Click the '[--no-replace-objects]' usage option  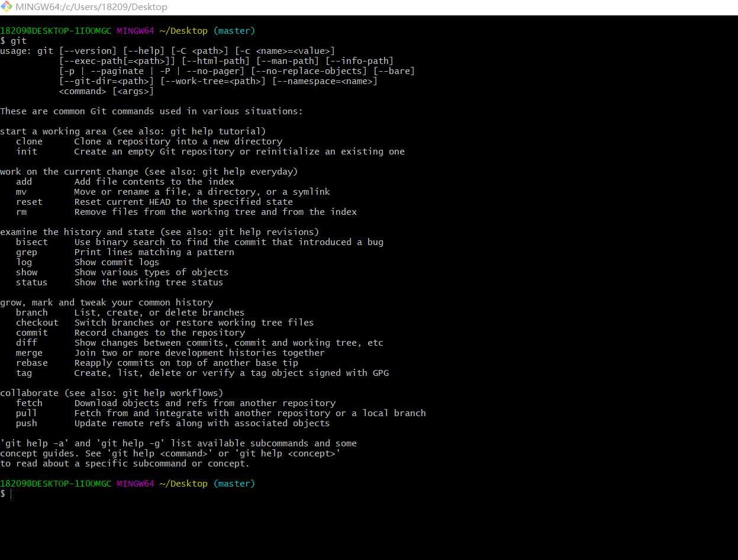point(310,71)
